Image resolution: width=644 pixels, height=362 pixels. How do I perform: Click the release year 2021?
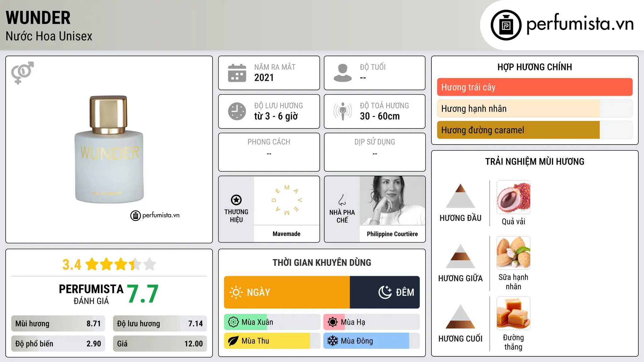(x=264, y=78)
